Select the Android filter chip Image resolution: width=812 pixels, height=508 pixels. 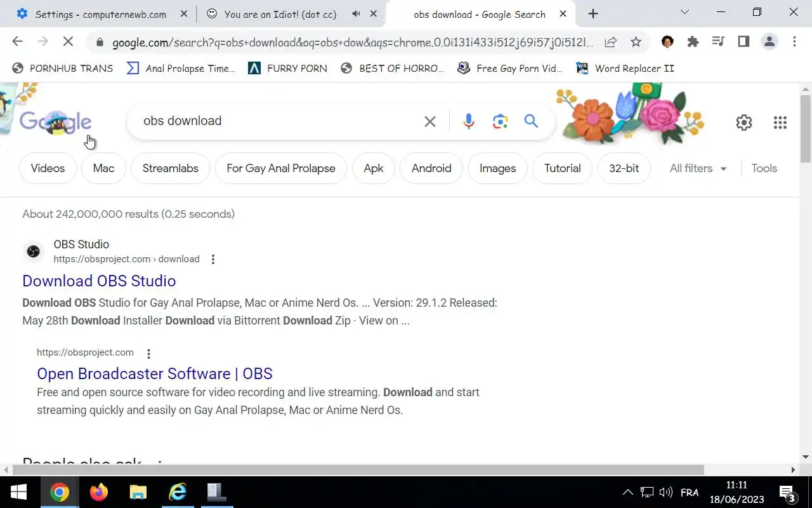[x=431, y=168]
